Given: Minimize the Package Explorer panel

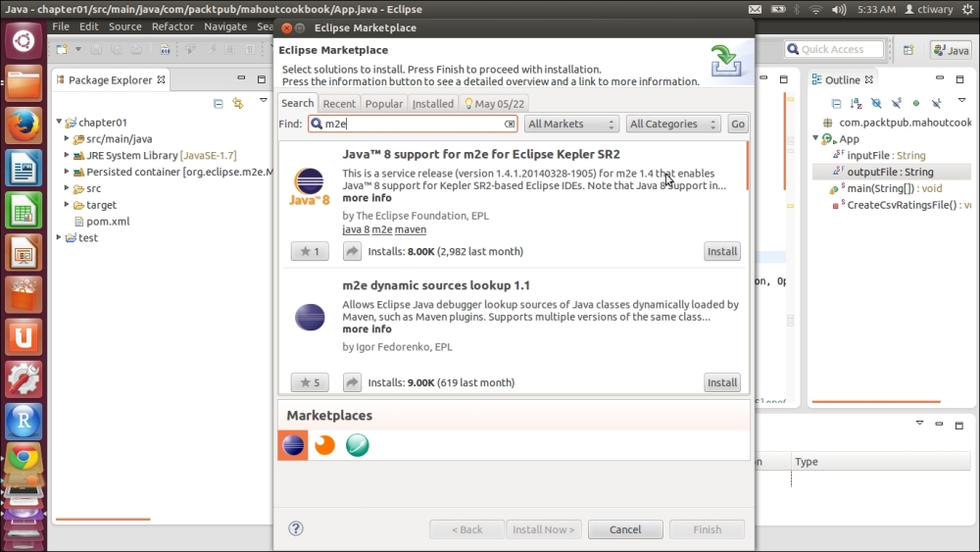Looking at the screenshot, I should (241, 78).
